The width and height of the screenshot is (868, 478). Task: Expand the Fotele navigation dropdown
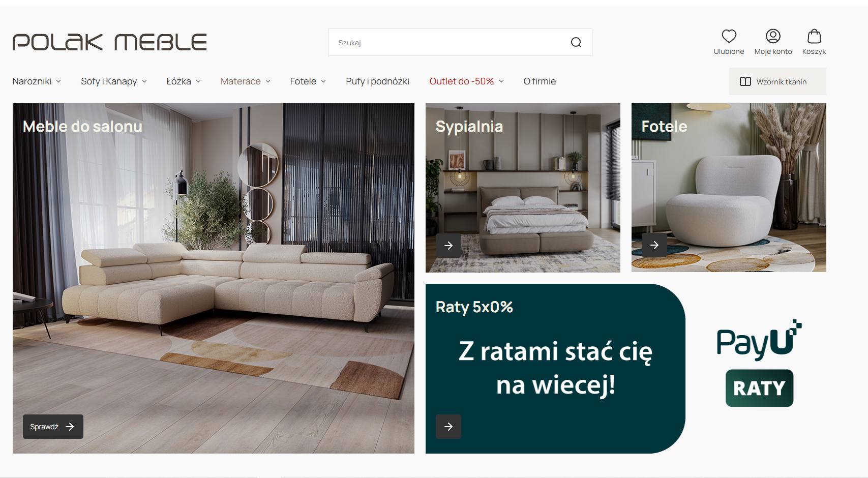(308, 81)
